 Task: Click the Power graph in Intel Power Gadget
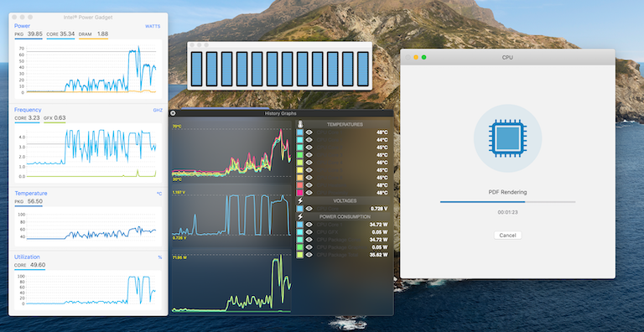(x=88, y=69)
